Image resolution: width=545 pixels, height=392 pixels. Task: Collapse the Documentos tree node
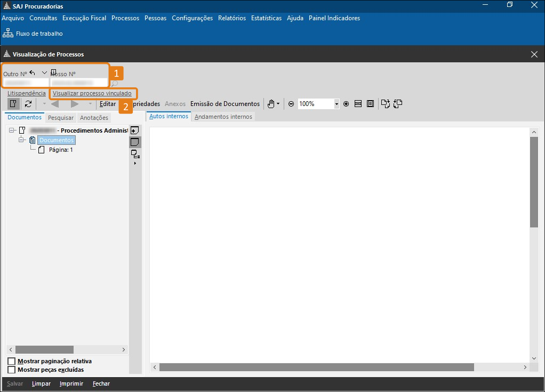point(22,140)
